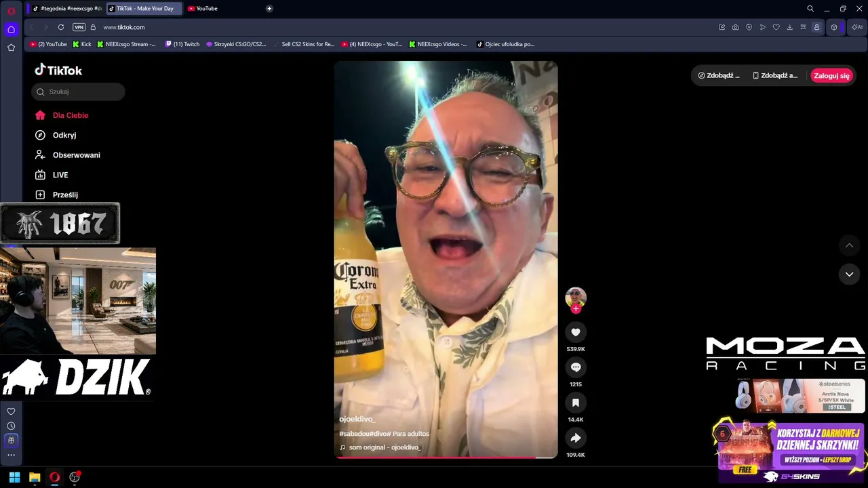Open sidebar heart pinboards icon
The height and width of the screenshot is (488, 868).
pyautogui.click(x=11, y=411)
